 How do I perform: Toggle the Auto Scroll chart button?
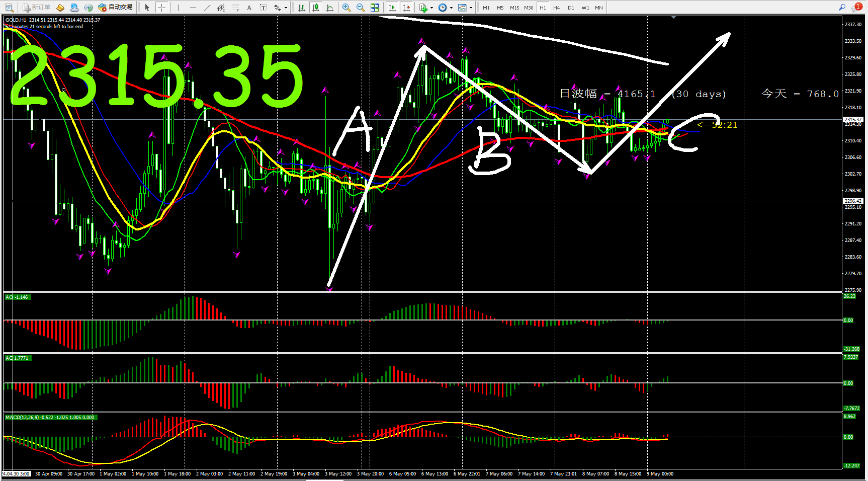pyautogui.click(x=392, y=8)
